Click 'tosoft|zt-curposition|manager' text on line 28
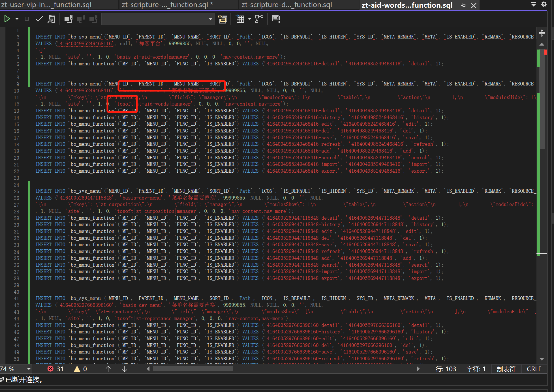Screen dimensions: 554x392 tap(157, 211)
